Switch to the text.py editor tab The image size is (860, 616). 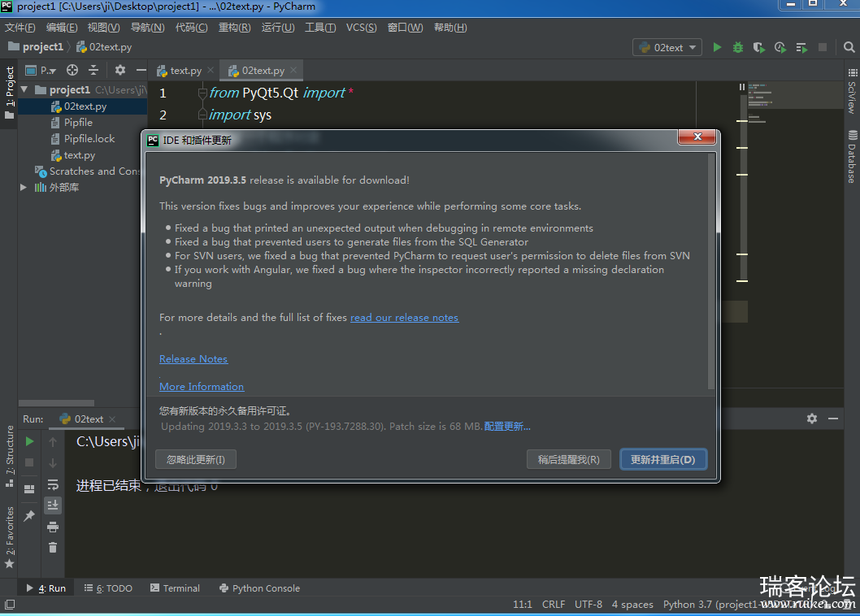coord(185,70)
